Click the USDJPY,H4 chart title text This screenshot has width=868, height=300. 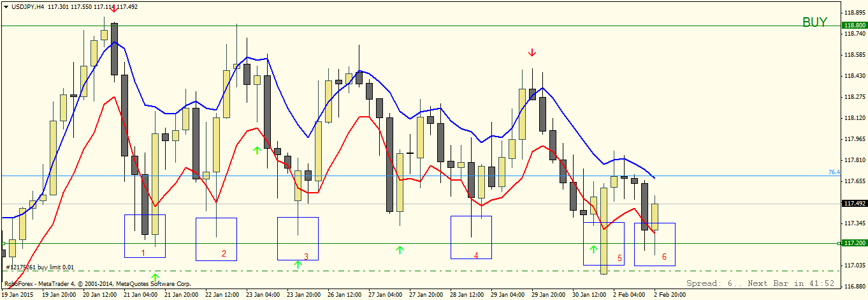pos(27,6)
